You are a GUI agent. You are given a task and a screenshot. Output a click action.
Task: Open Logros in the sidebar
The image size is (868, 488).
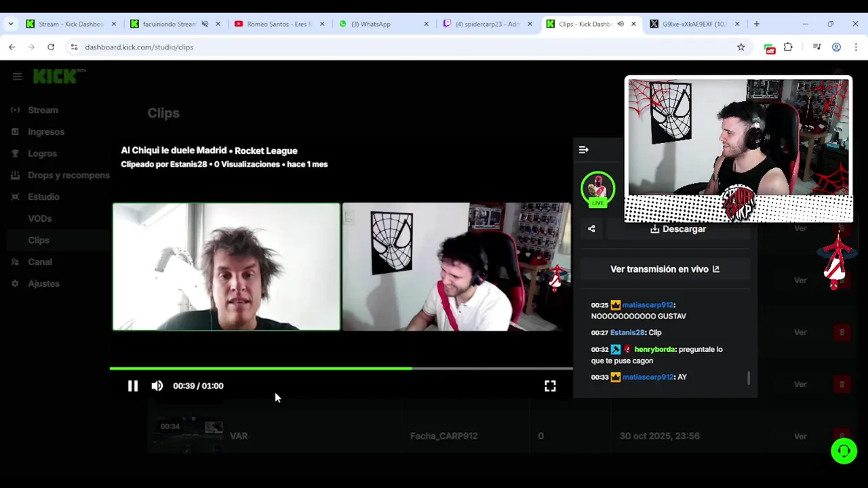[42, 153]
